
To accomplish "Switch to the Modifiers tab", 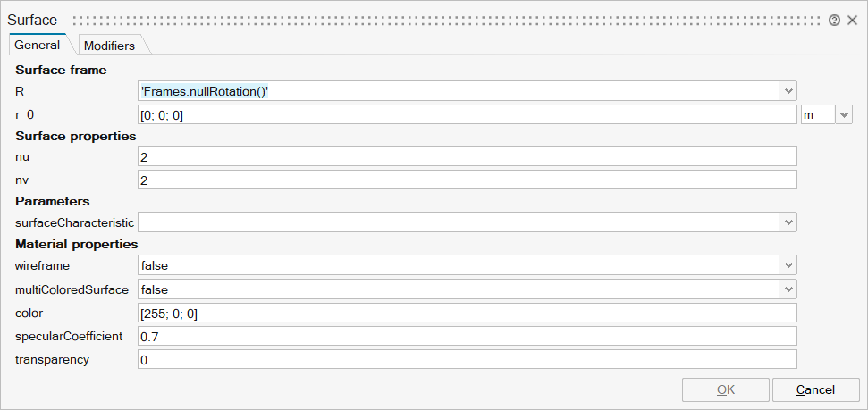I will pyautogui.click(x=109, y=46).
